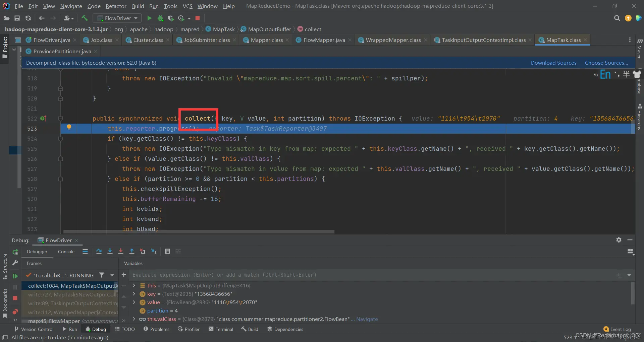The image size is (644, 342).
Task: Resume program with the green resume icon
Action: 15,276
